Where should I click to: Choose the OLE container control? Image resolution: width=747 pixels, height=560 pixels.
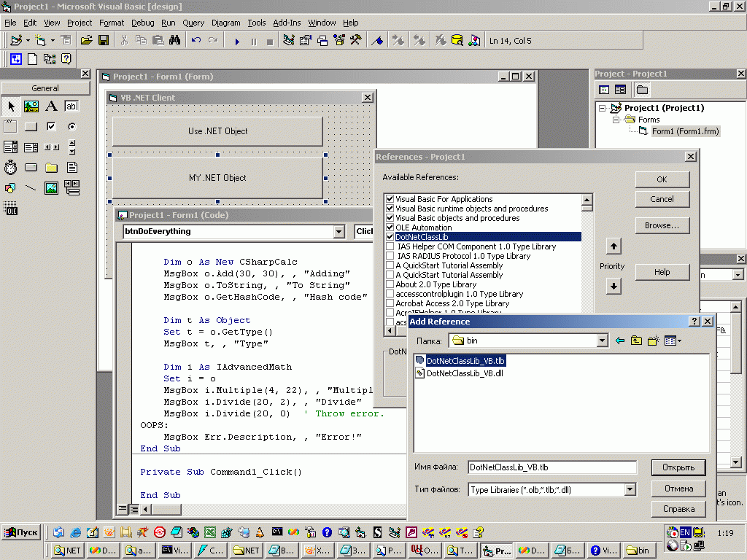coord(10,209)
